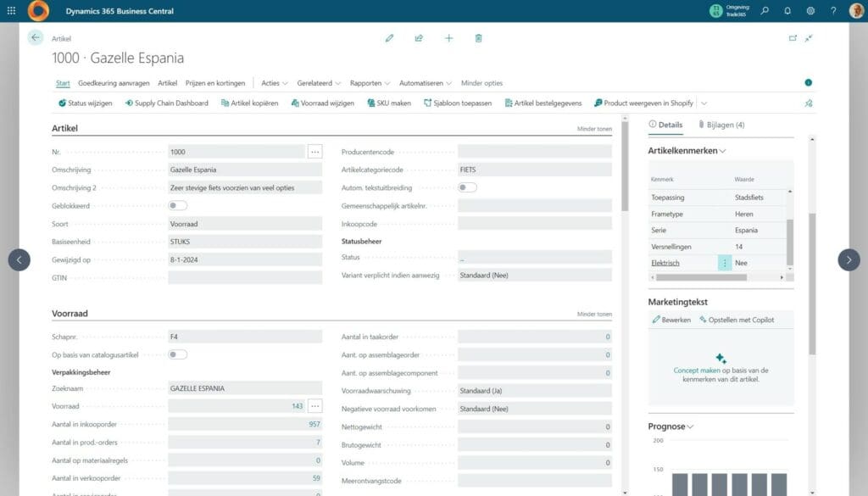
Task: Delete the item with the trash icon
Action: pyautogui.click(x=478, y=38)
